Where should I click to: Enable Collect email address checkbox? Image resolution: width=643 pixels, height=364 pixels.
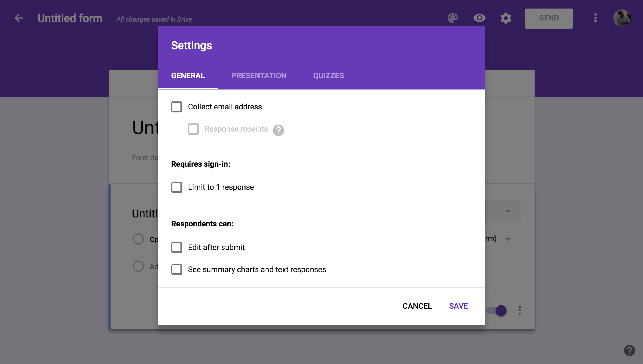coord(177,107)
